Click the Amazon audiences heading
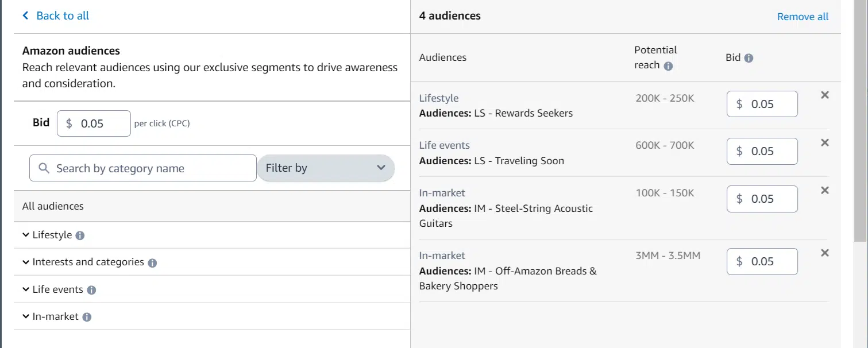The height and width of the screenshot is (348, 868). pos(71,51)
